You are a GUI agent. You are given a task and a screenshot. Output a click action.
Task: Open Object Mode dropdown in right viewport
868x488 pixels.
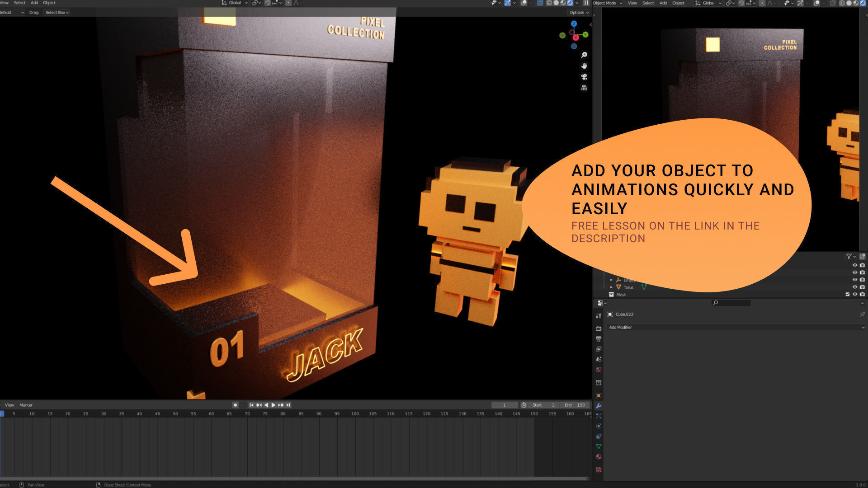(x=608, y=3)
